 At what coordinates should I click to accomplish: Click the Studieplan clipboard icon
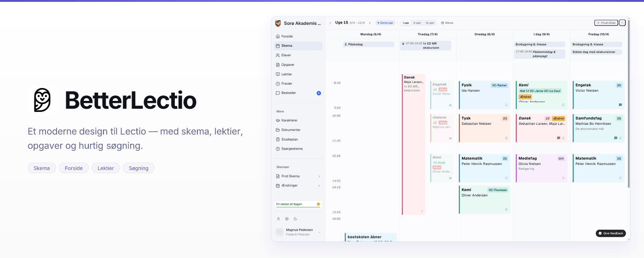tap(278, 139)
